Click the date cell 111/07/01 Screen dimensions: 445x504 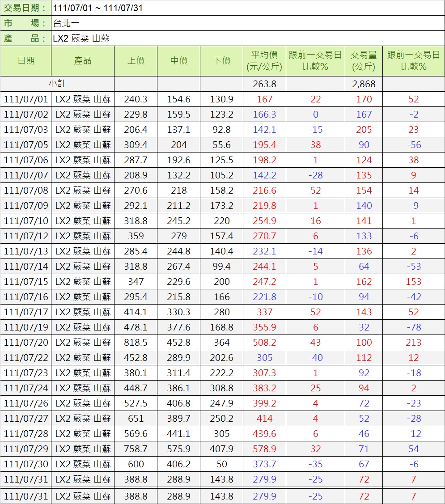click(x=26, y=99)
